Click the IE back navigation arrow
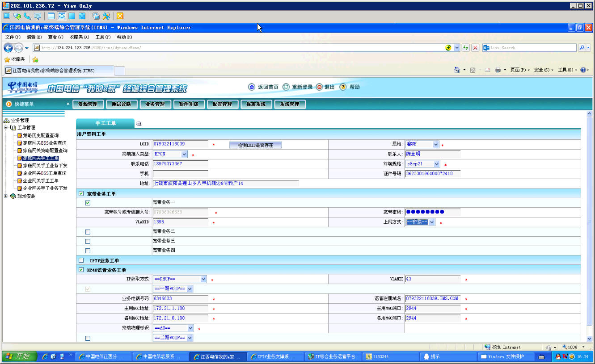Image resolution: width=595 pixels, height=364 pixels. 8,48
